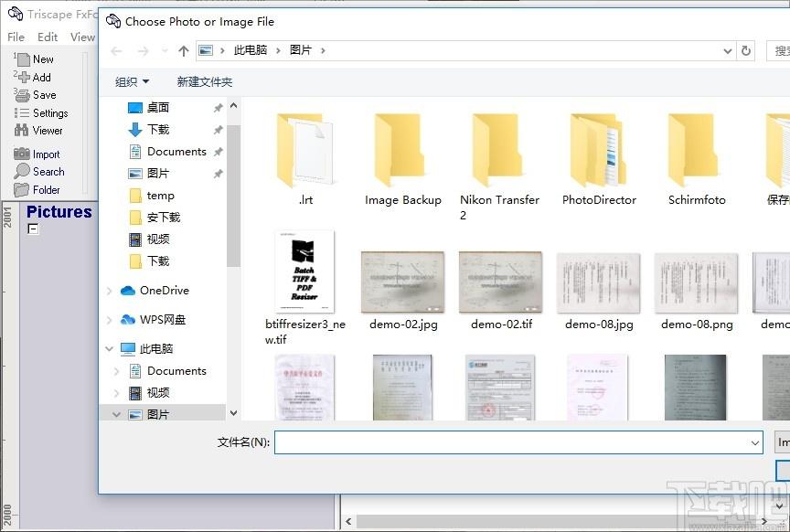Select pinned Documents in quick access

[x=176, y=152]
